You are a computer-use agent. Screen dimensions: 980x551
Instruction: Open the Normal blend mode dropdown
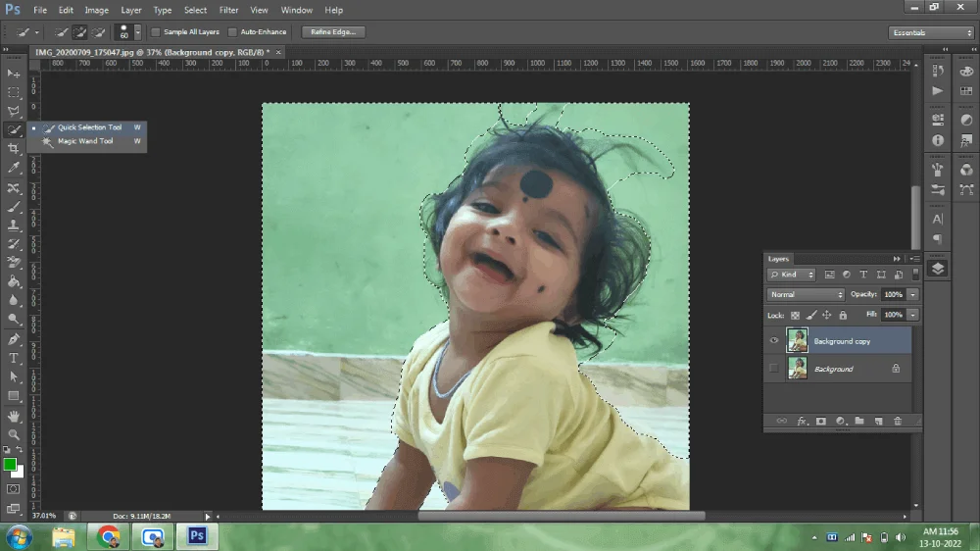(806, 294)
